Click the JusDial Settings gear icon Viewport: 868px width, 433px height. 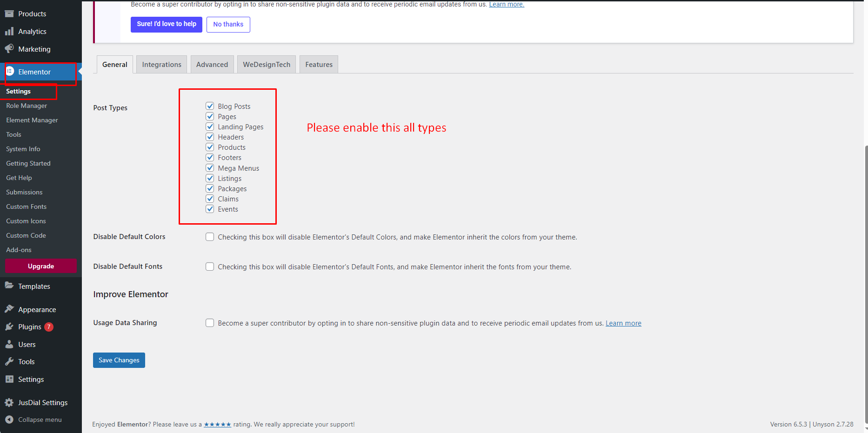tap(9, 402)
